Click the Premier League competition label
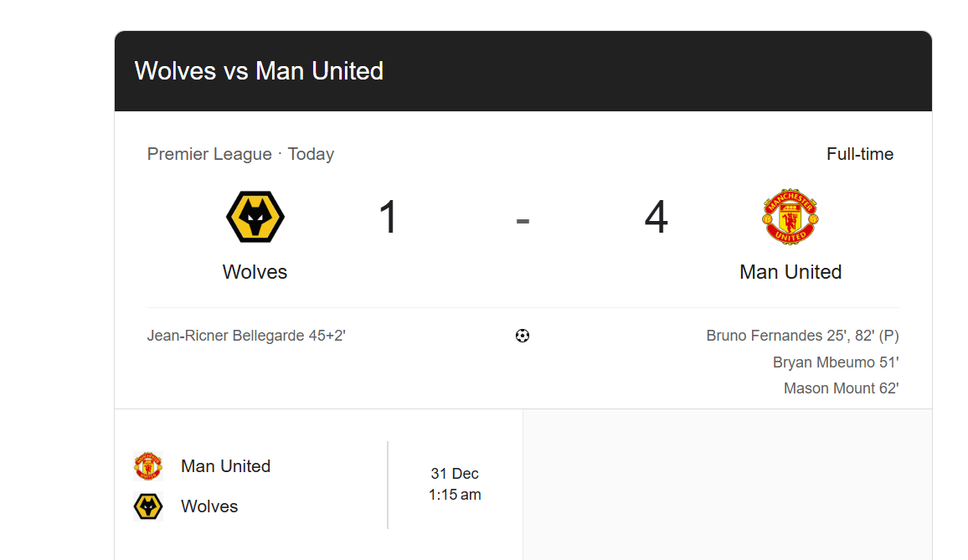The image size is (968, 560). pos(209,154)
